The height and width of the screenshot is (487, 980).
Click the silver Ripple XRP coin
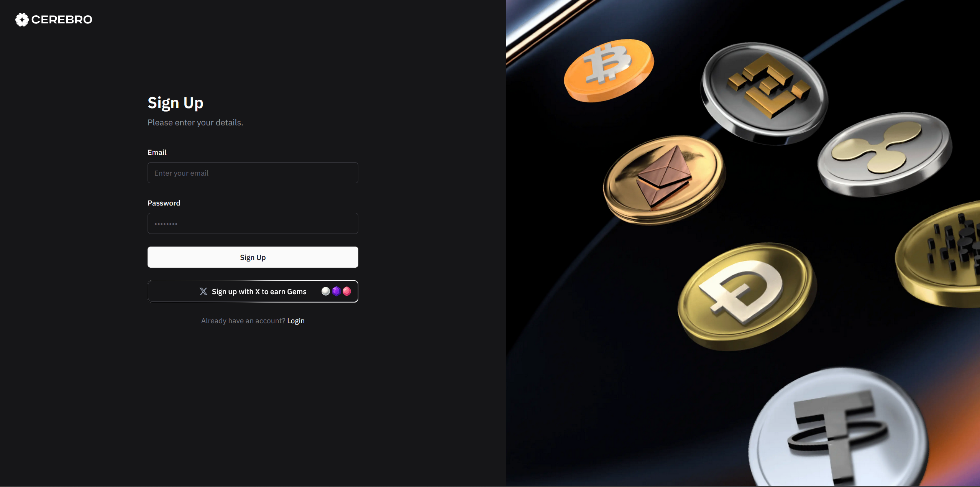885,154
